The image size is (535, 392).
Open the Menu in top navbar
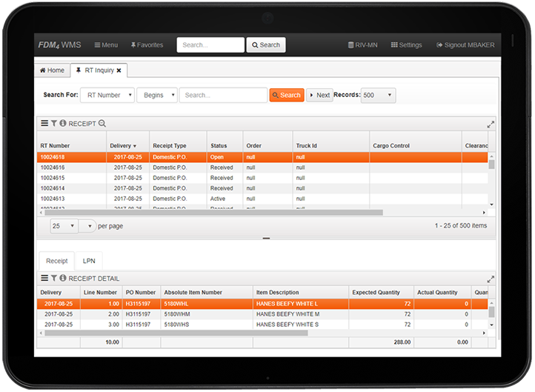[104, 45]
